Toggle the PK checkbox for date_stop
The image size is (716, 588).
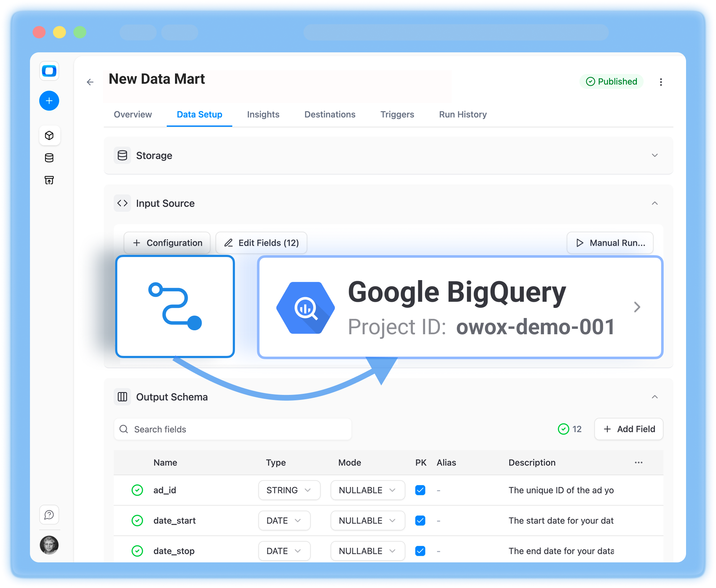[x=420, y=551]
